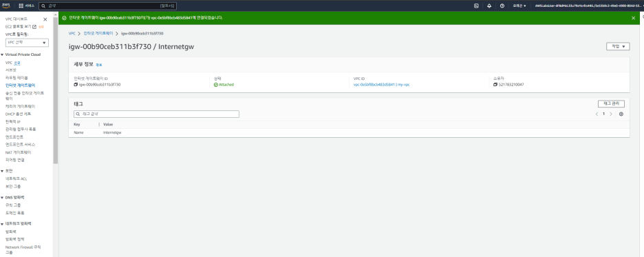Image resolution: width=644 pixels, height=257 pixels.
Task: Click the Attached status text
Action: [x=226, y=85]
